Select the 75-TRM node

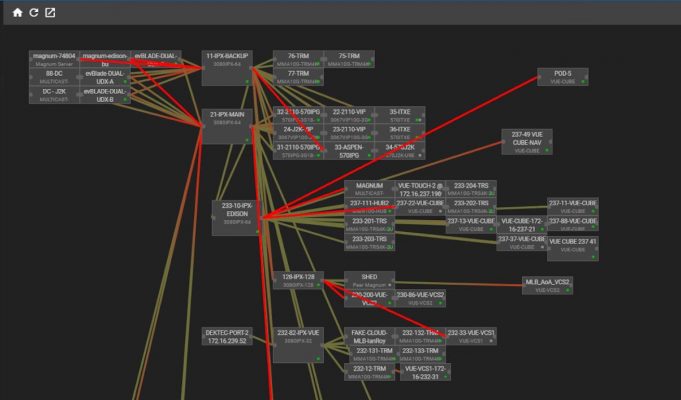(349, 60)
